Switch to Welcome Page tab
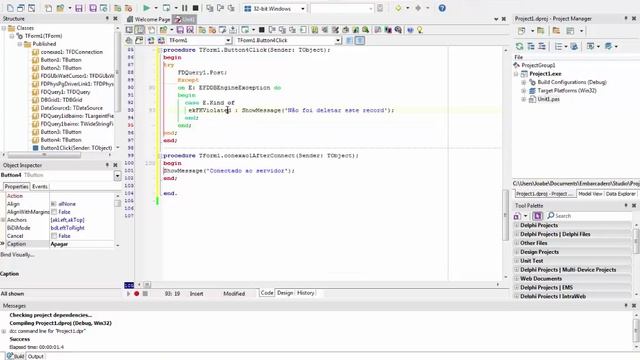The width and height of the screenshot is (640, 360). pos(148,19)
